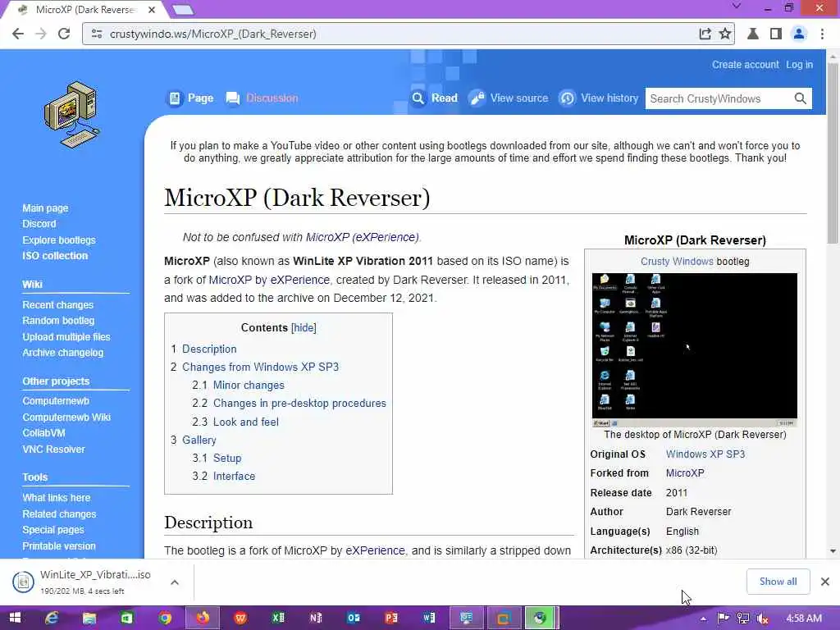Click the muted volume tray icon
The height and width of the screenshot is (630, 840).
pyautogui.click(x=763, y=619)
